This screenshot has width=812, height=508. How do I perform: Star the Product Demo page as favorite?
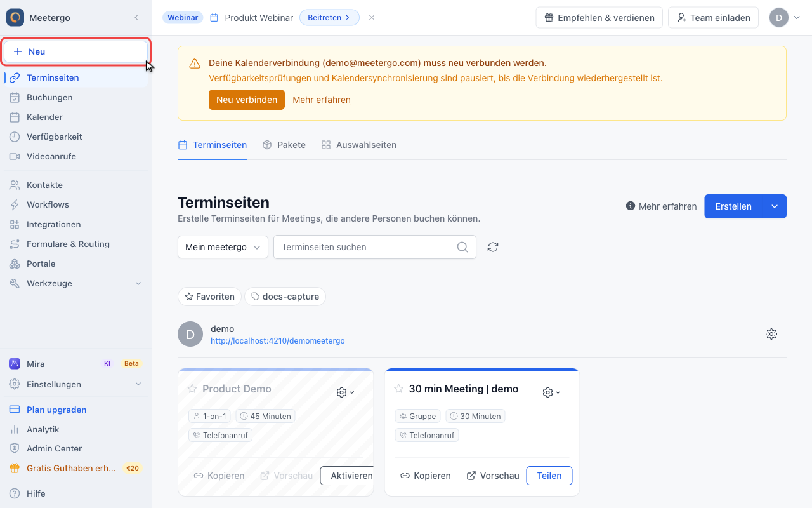tap(192, 389)
